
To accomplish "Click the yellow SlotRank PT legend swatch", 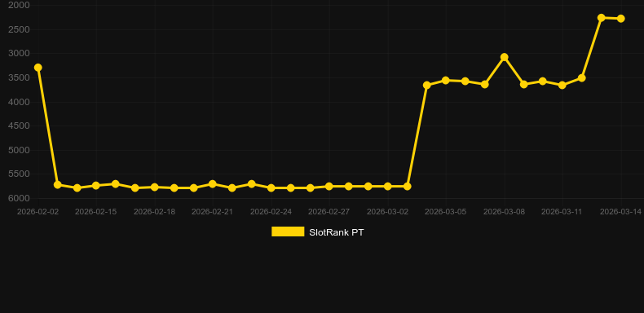I will tap(288, 231).
